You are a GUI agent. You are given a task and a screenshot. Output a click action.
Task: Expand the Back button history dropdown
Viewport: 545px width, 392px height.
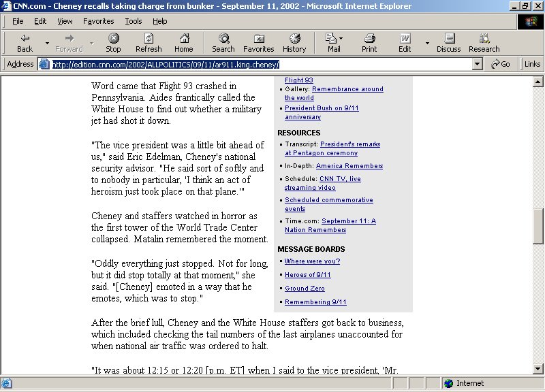(x=47, y=43)
